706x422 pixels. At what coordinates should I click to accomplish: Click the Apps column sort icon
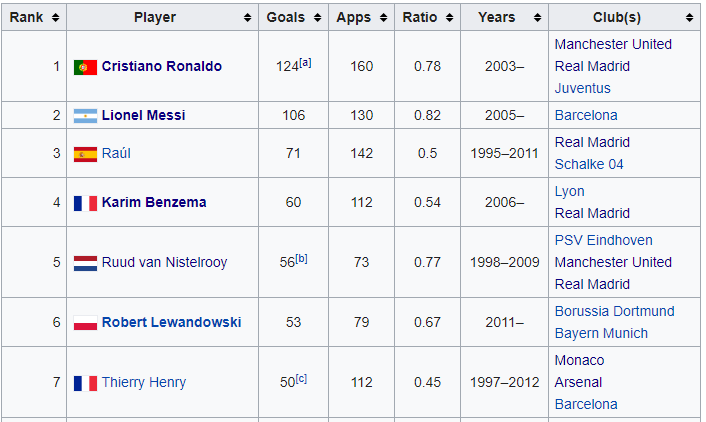[x=383, y=18]
